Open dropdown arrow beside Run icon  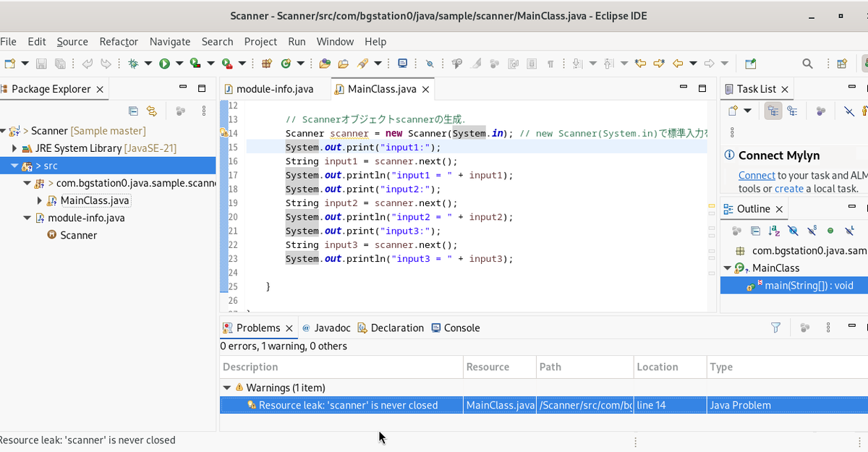point(179,64)
